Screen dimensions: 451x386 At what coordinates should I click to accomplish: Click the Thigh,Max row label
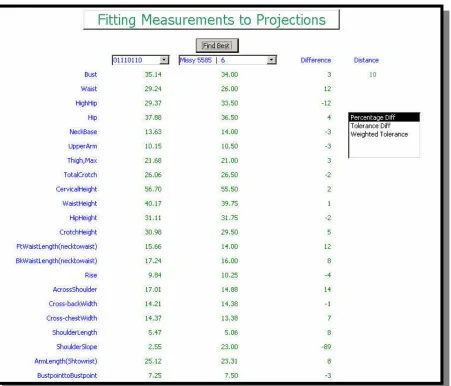coord(82,160)
